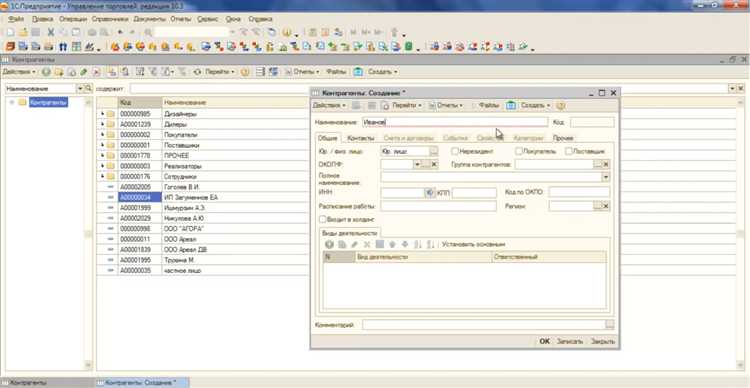Click the Код column header in list
This screenshot has height=388, width=750.
coord(140,103)
